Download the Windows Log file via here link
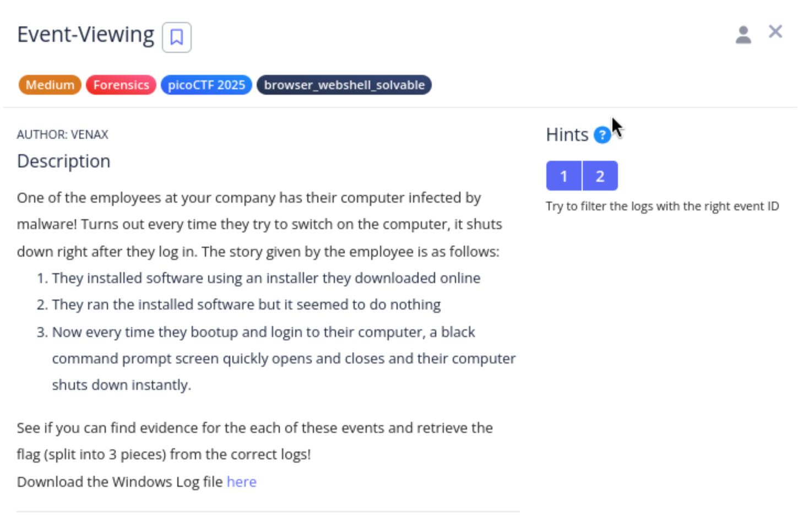 241,482
